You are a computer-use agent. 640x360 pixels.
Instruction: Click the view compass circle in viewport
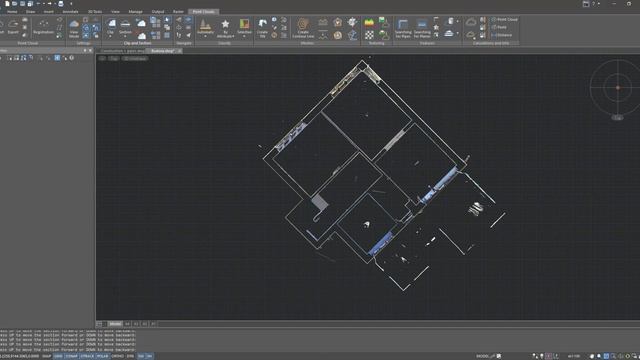point(617,87)
